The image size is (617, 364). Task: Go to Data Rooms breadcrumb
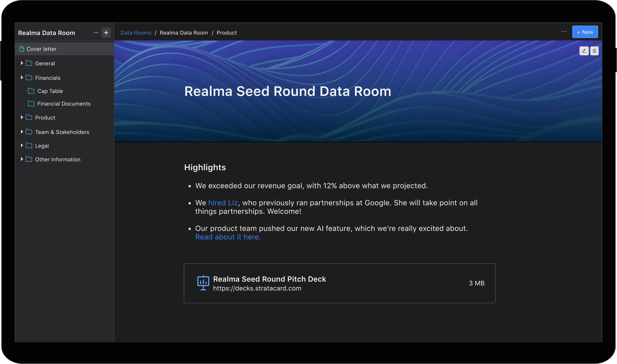point(136,33)
